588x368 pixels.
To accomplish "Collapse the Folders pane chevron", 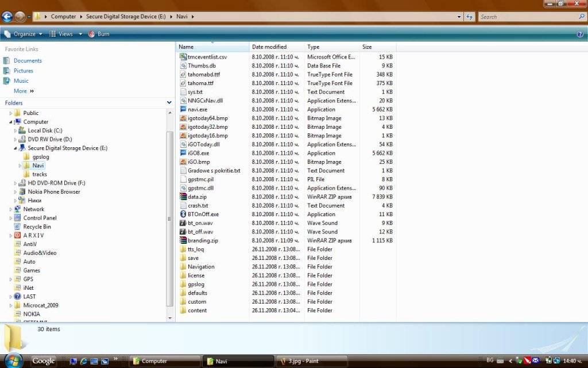I will 169,103.
